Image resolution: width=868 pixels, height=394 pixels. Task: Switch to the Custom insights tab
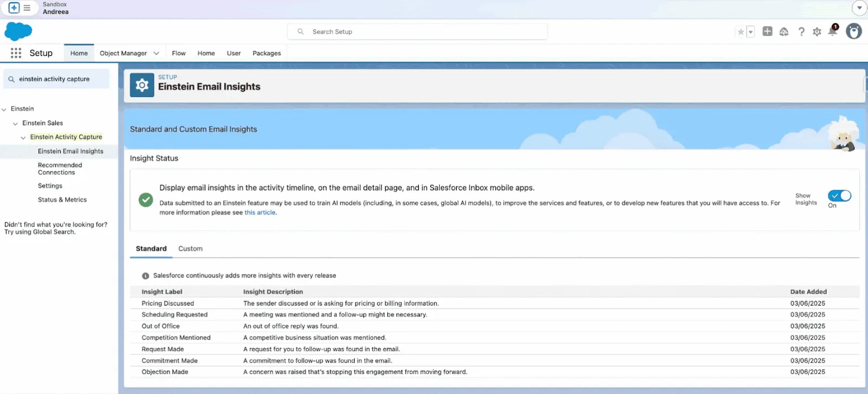[190, 249]
